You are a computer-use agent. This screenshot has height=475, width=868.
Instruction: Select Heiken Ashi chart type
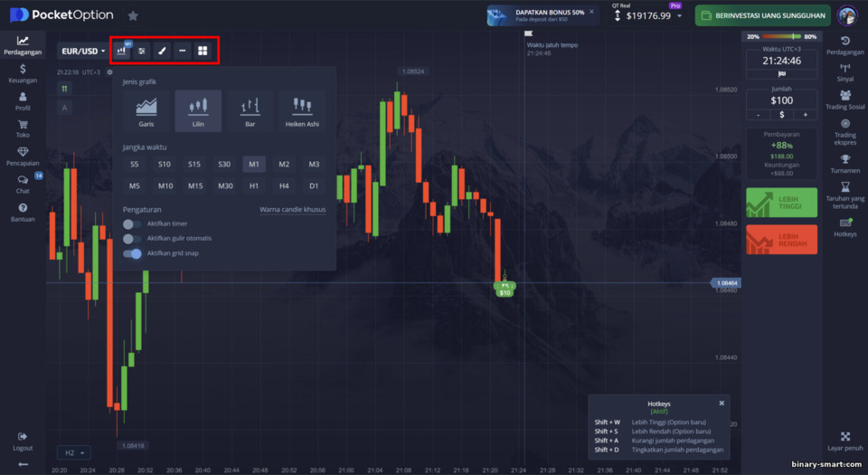coord(302,111)
